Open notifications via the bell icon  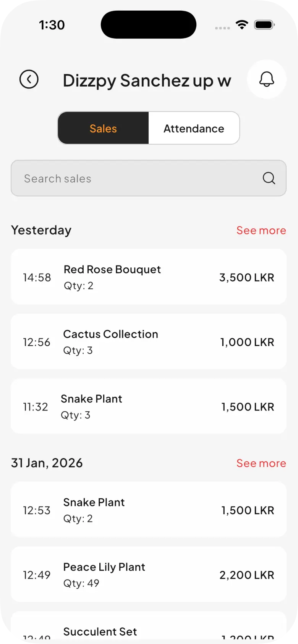(267, 79)
